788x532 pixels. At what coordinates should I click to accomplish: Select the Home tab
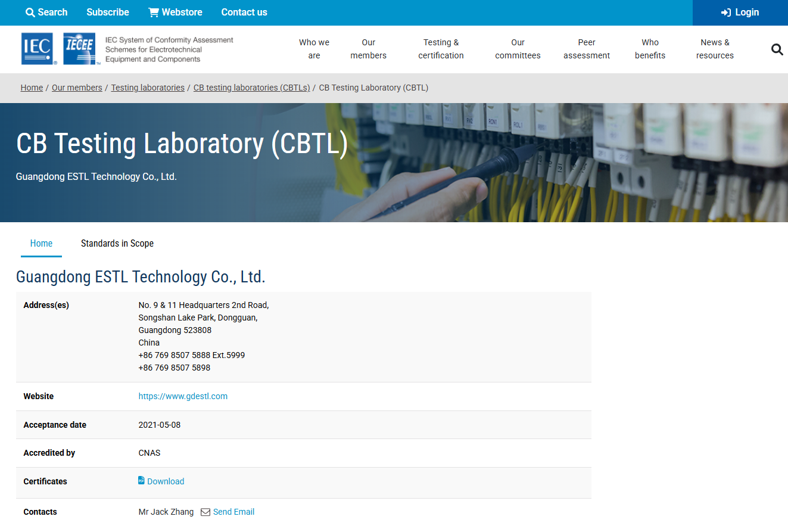[41, 244]
